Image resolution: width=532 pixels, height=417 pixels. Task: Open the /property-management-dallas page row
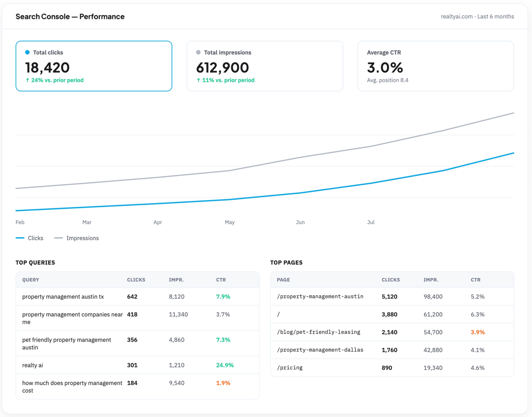click(392, 350)
